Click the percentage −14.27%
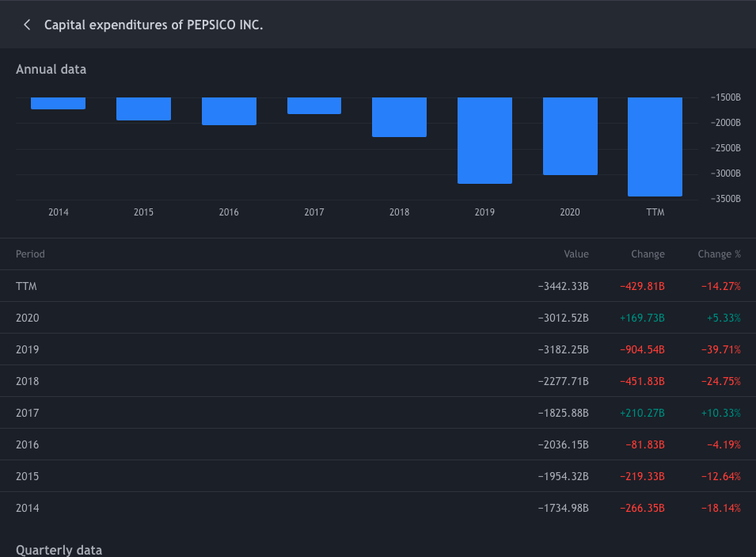The width and height of the screenshot is (756, 557). (721, 286)
